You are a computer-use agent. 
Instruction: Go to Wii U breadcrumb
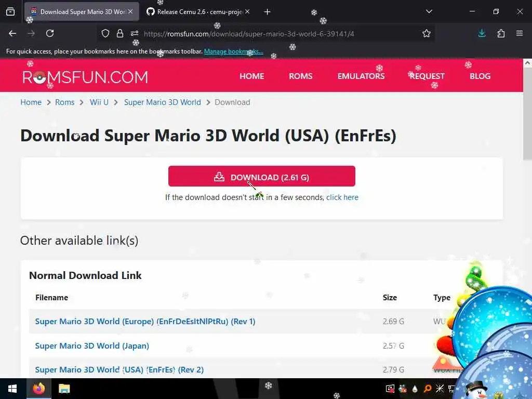pos(99,102)
